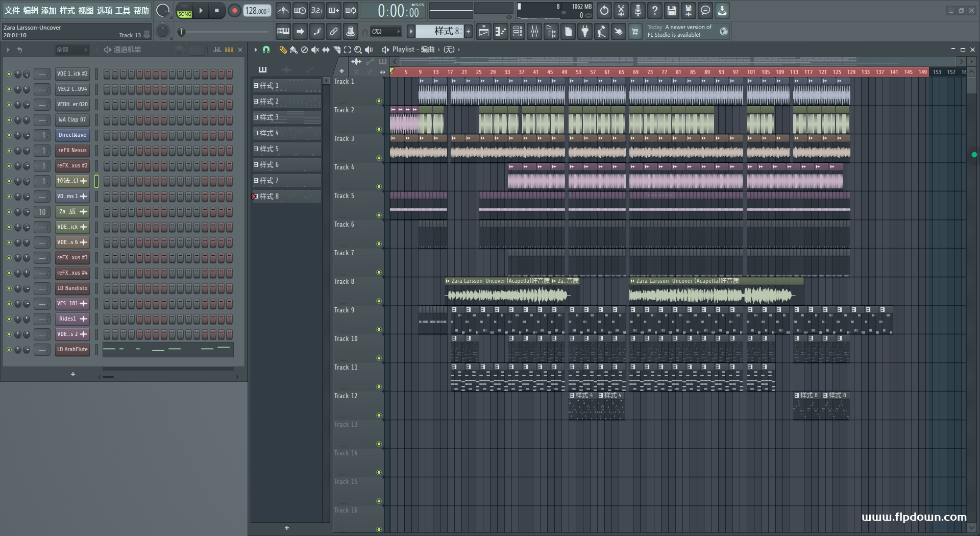Image resolution: width=980 pixels, height=536 pixels.
Task: Toggle PAT/SONG mode switch
Action: click(184, 11)
